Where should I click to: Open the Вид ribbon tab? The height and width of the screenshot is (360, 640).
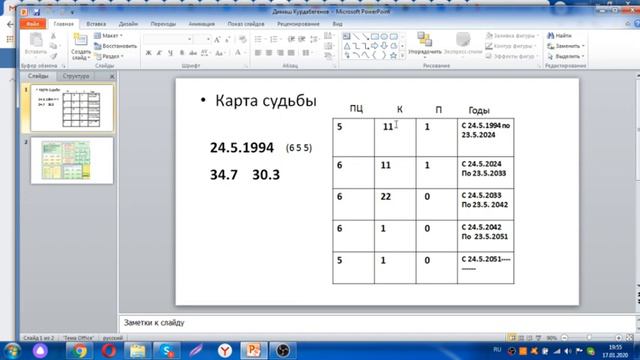click(x=337, y=24)
